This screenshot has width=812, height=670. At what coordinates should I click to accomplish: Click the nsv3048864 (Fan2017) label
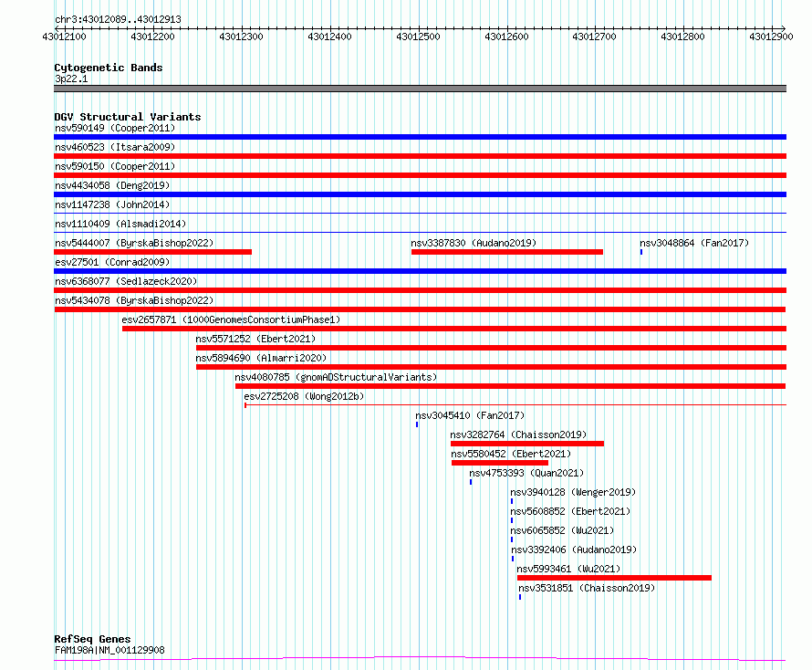click(x=694, y=243)
